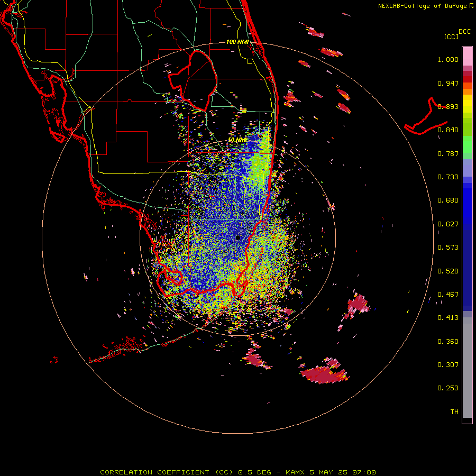This screenshot has width=476, height=476.
Task: Click the 100 NMI range ring label
Action: click(x=237, y=42)
